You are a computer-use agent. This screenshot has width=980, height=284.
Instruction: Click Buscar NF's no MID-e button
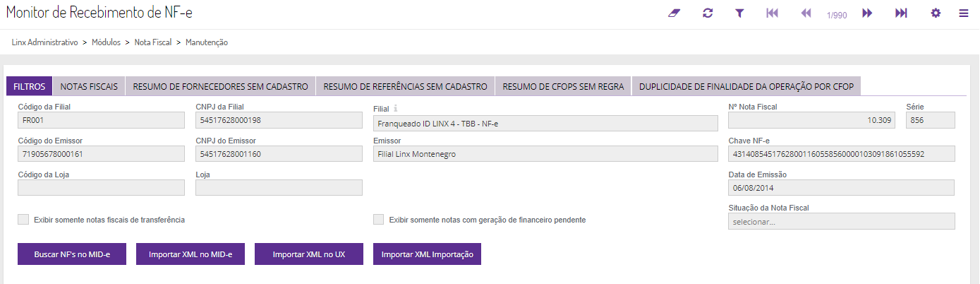pyautogui.click(x=71, y=254)
